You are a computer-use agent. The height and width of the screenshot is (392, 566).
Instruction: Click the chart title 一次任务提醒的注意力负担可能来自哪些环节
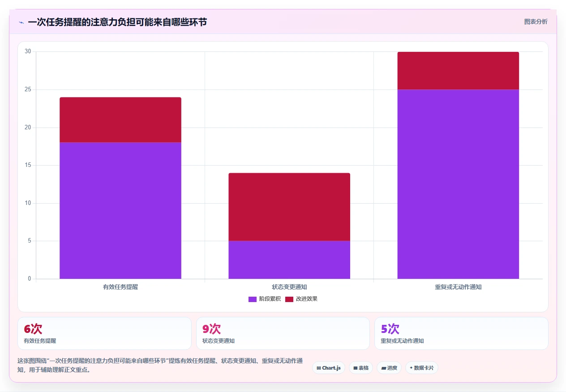tap(117, 22)
